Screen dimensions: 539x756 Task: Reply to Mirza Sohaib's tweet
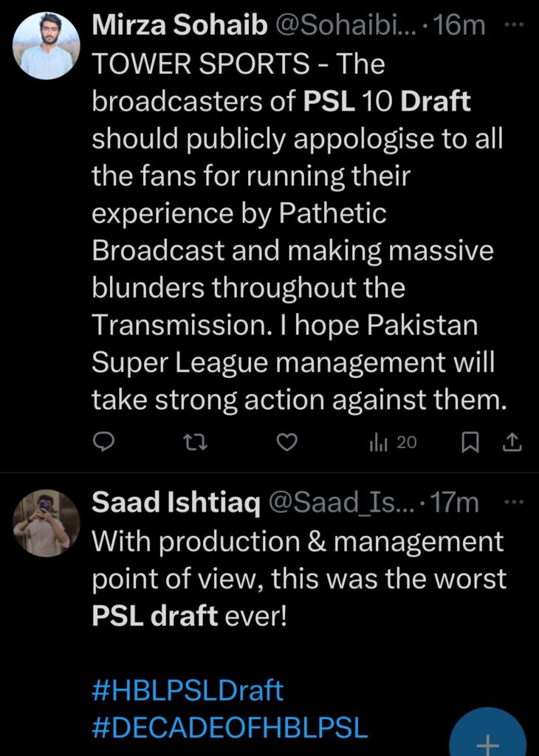point(105,441)
